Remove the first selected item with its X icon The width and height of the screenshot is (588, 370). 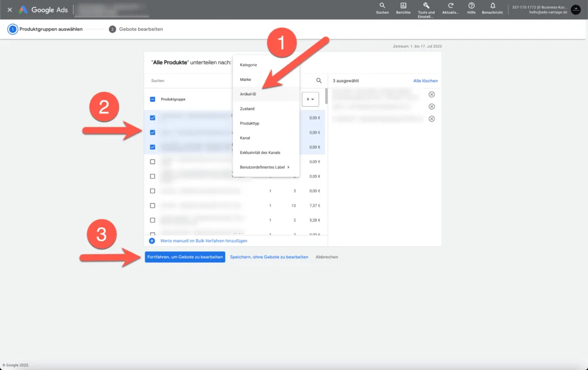pos(432,95)
